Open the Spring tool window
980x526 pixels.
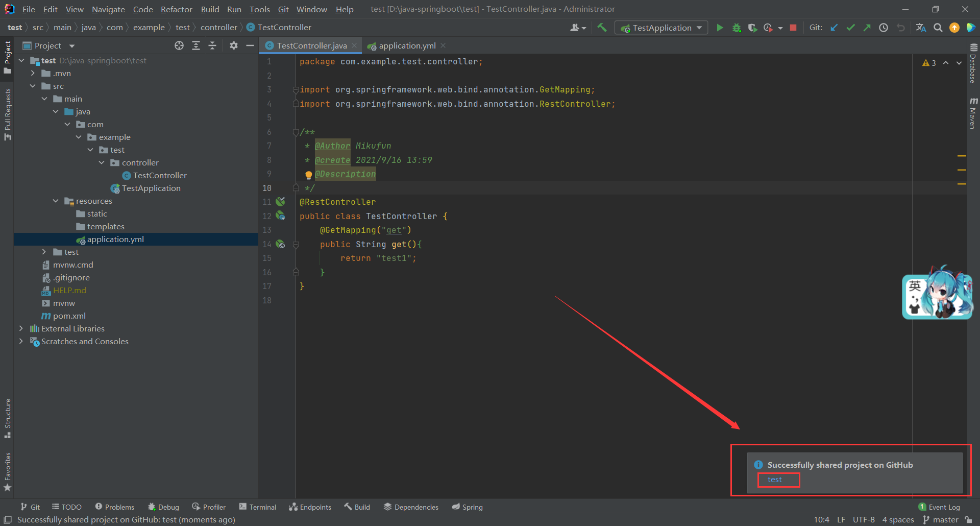point(467,507)
